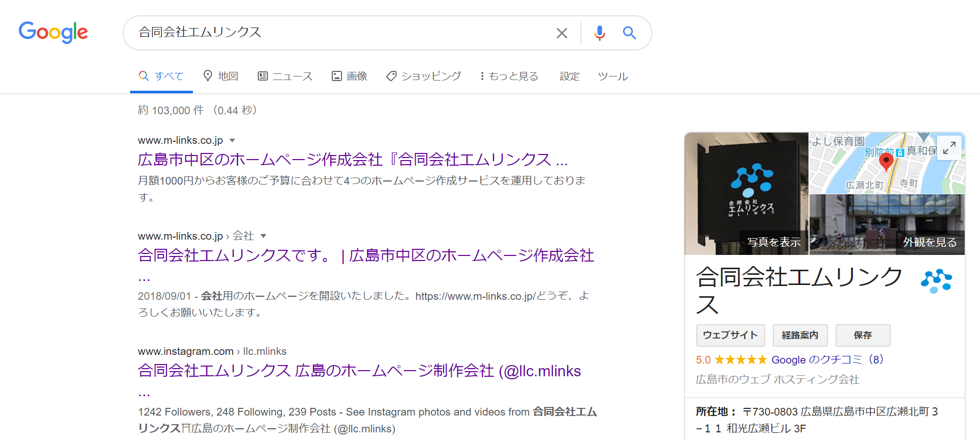Expand dropdown arrow next to www.m-links.co.jp first result

tap(232, 140)
